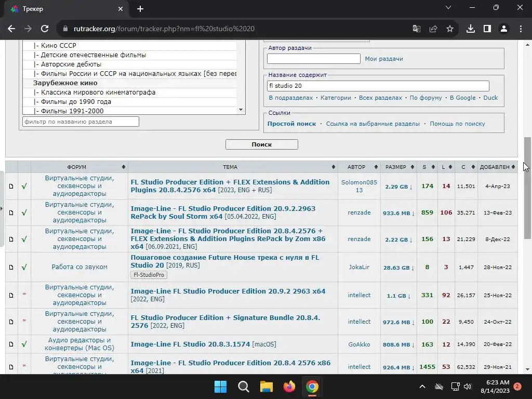This screenshot has width=532, height=399.
Task: Open Простой поиск link
Action: pos(291,124)
